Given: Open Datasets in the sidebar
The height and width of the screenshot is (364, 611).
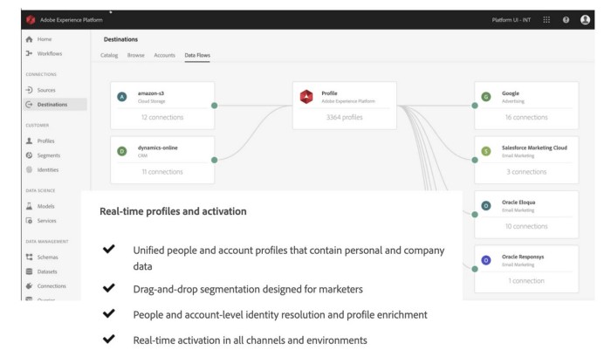Looking at the screenshot, I should click(x=47, y=271).
